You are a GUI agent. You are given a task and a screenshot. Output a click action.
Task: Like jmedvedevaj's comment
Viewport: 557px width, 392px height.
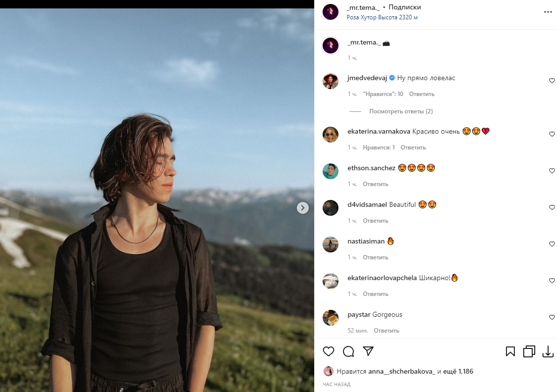(x=552, y=81)
